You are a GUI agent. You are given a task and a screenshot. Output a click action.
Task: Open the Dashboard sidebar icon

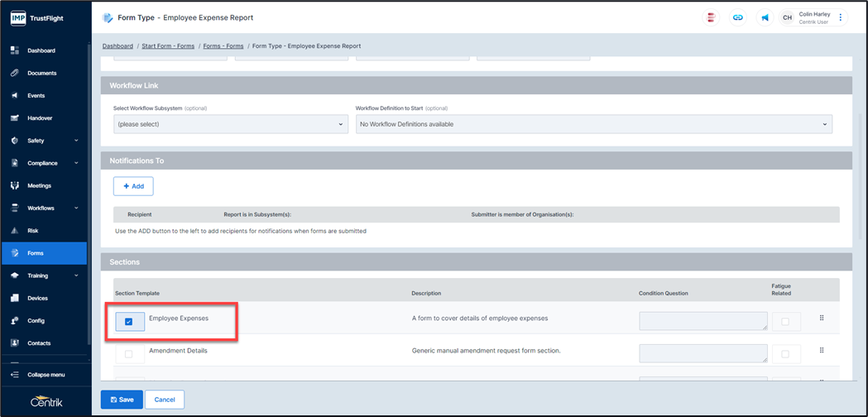pos(15,50)
